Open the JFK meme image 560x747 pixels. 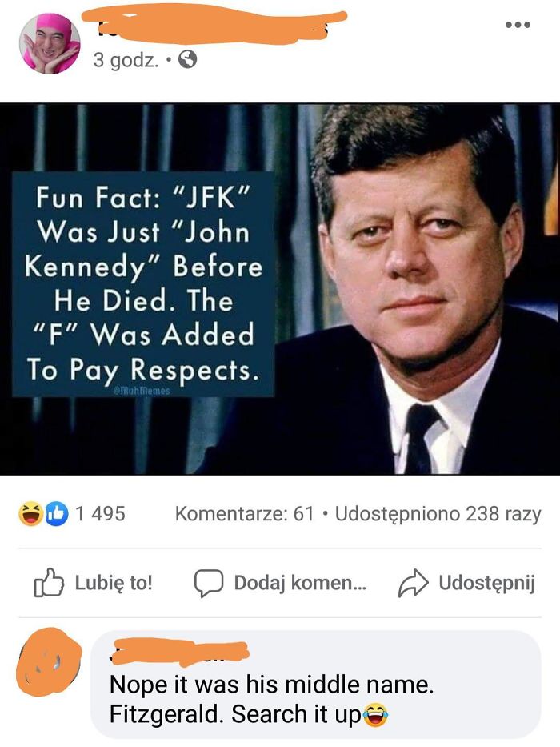(x=280, y=289)
